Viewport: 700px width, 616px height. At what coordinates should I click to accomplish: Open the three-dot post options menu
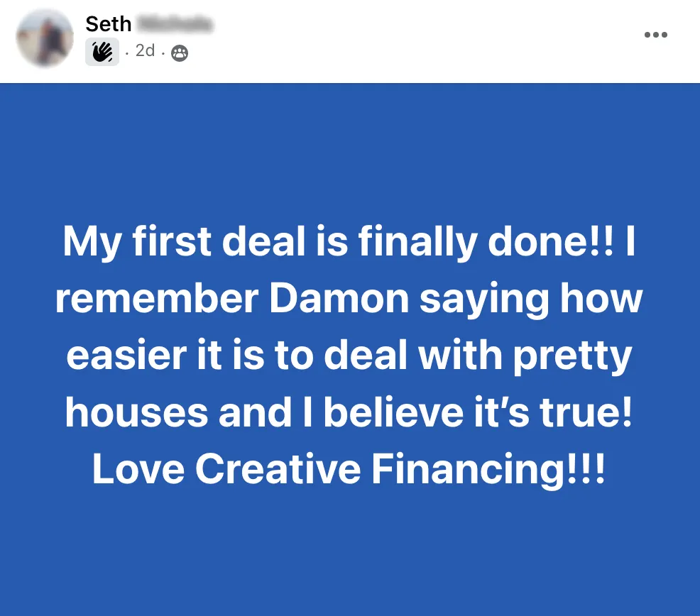(655, 35)
